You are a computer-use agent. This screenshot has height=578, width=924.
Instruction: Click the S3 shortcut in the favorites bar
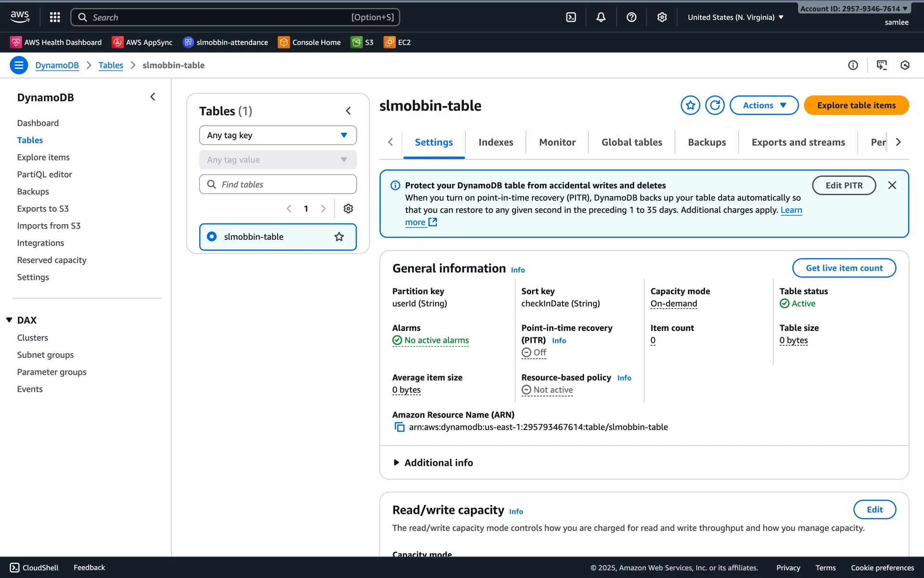click(362, 42)
